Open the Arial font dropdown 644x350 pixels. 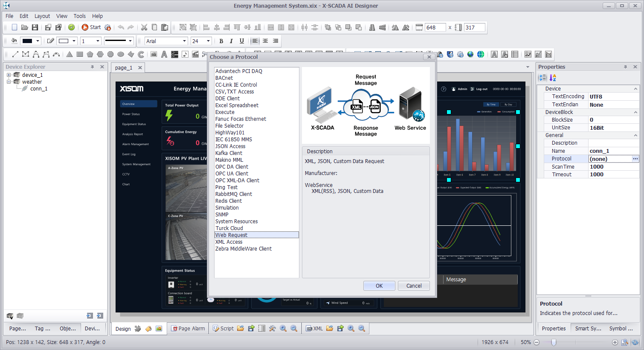click(185, 41)
